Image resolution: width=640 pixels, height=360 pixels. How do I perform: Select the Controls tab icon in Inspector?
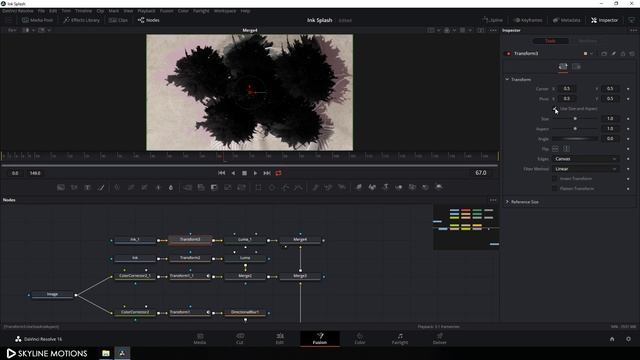click(x=563, y=67)
